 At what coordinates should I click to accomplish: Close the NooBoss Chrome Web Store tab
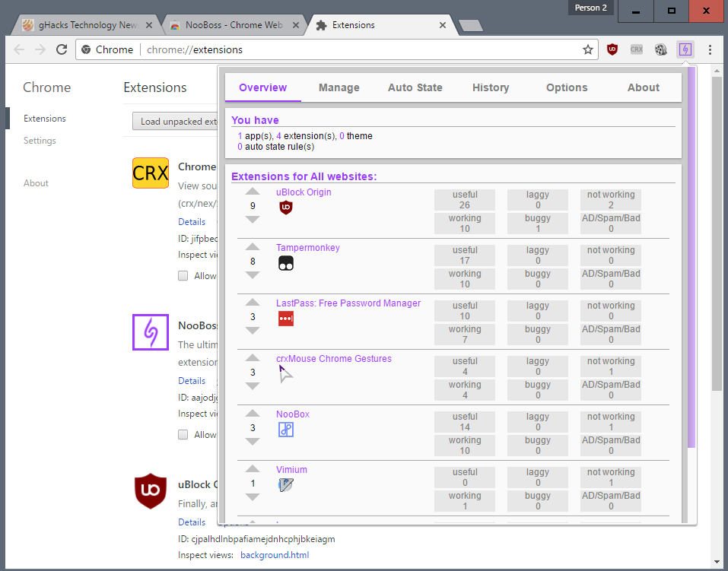(x=296, y=25)
